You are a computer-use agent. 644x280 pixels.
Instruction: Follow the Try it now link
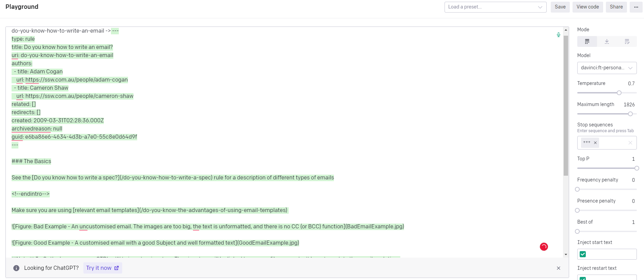(x=102, y=268)
